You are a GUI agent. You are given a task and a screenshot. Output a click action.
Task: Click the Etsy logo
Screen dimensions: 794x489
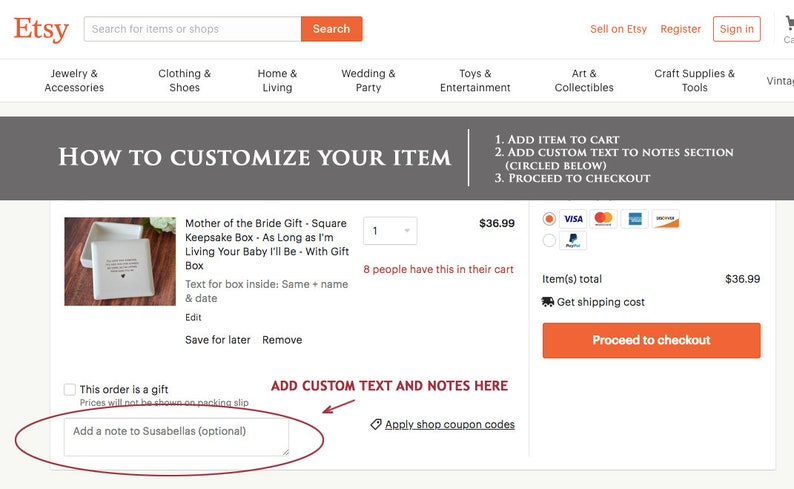[41, 29]
